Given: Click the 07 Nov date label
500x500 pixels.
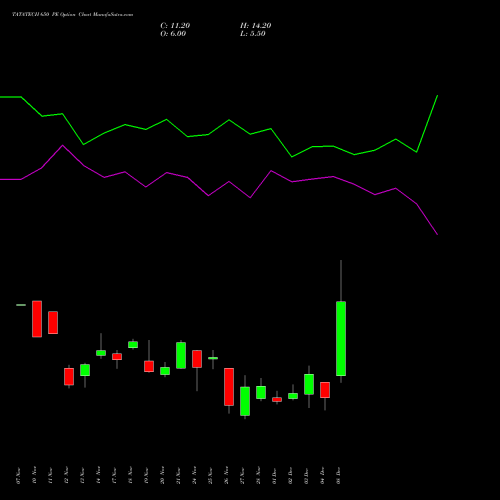Looking at the screenshot, I should click(x=19, y=476).
